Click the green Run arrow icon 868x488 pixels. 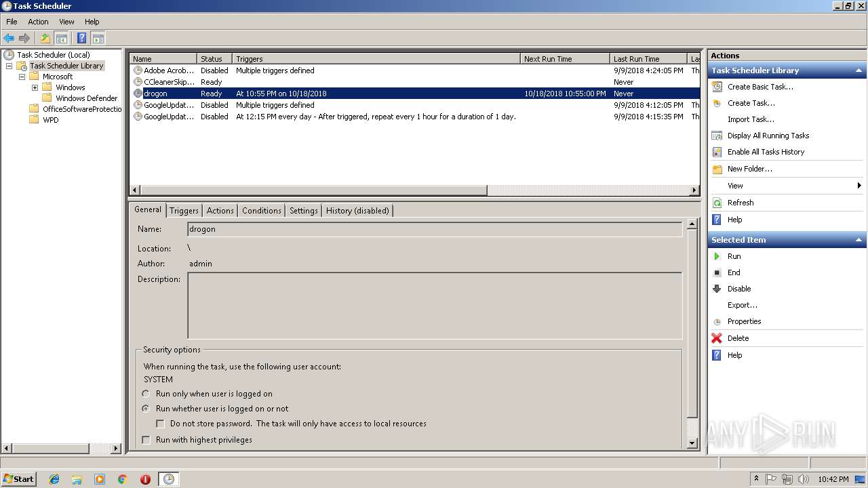coord(717,256)
